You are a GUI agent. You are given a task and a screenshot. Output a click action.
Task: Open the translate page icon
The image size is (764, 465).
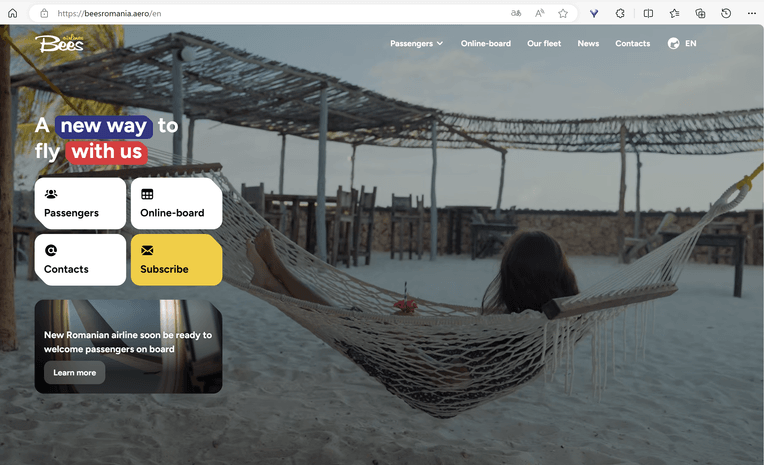516,13
